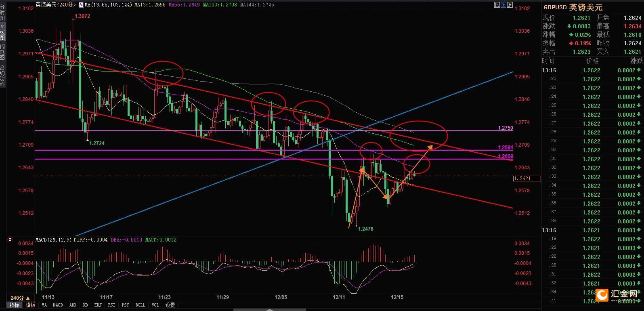Click the 最低 value 1.2610
The height and width of the screenshot is (311, 644).
[632, 35]
